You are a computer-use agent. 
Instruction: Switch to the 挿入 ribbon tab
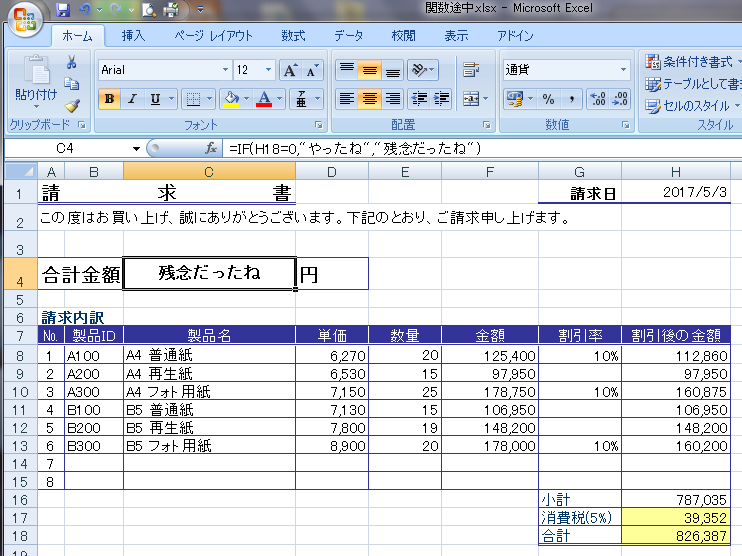click(133, 36)
